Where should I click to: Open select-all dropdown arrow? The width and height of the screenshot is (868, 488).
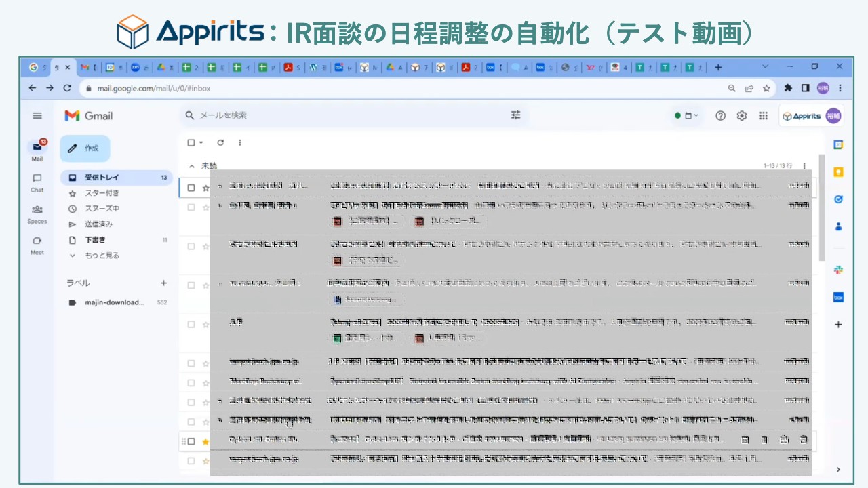click(201, 142)
